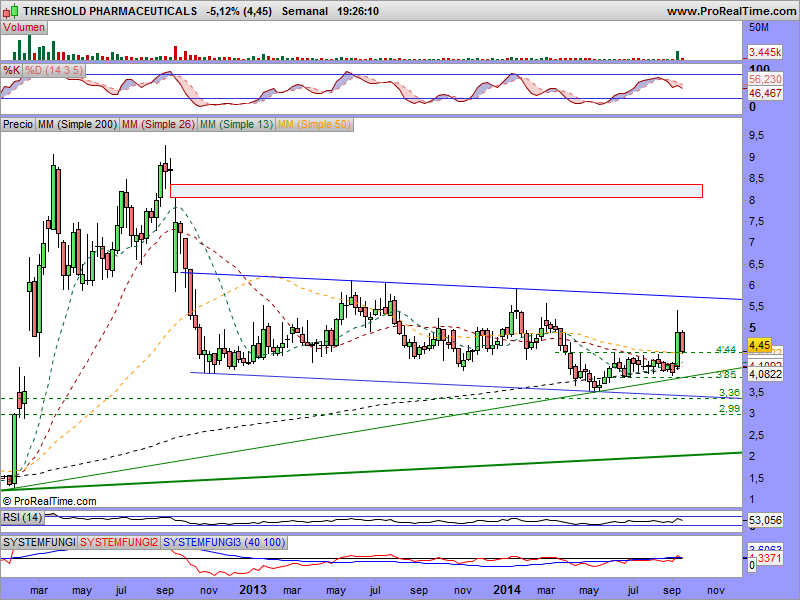This screenshot has height=600, width=800.
Task: Click the 4,0822 value tag on price axis
Action: coord(765,374)
